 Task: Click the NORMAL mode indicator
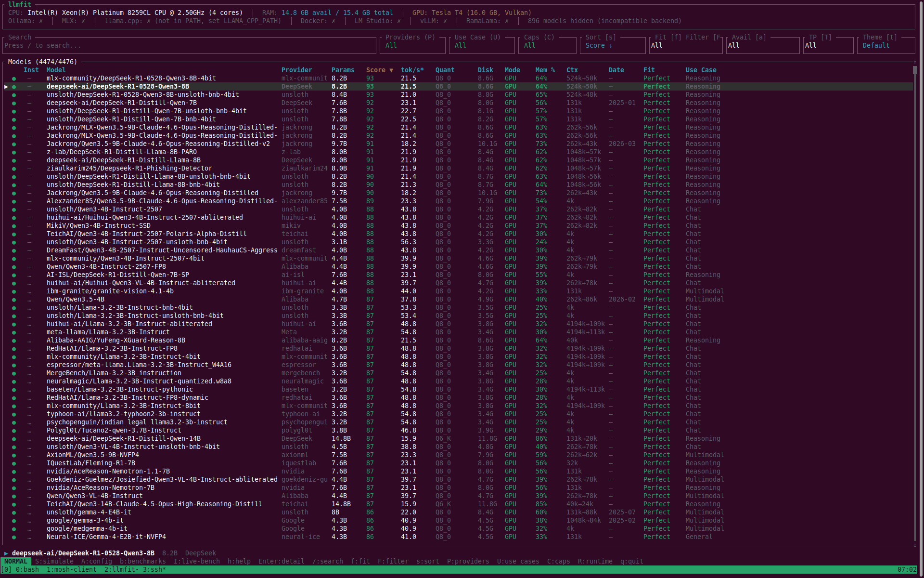tap(16, 562)
